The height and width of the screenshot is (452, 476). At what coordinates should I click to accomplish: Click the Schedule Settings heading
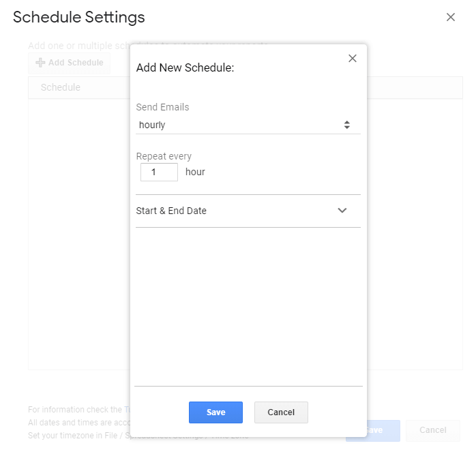(x=79, y=18)
